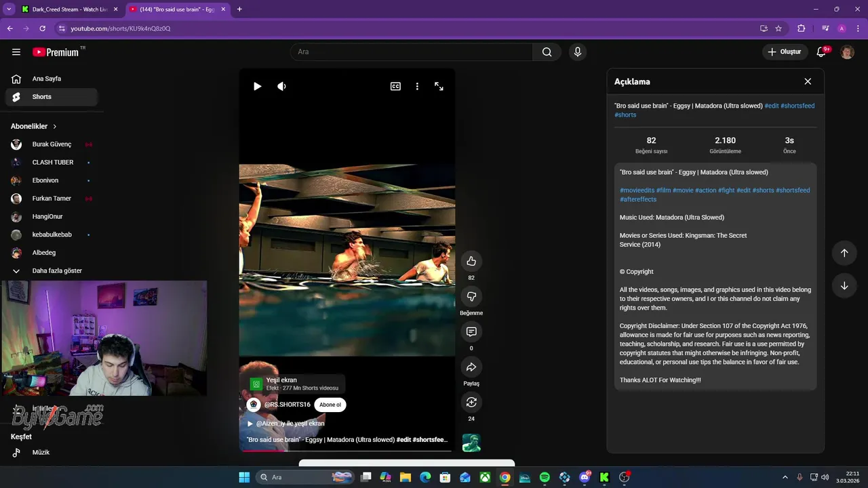Open YouTube notifications bell

[822, 52]
